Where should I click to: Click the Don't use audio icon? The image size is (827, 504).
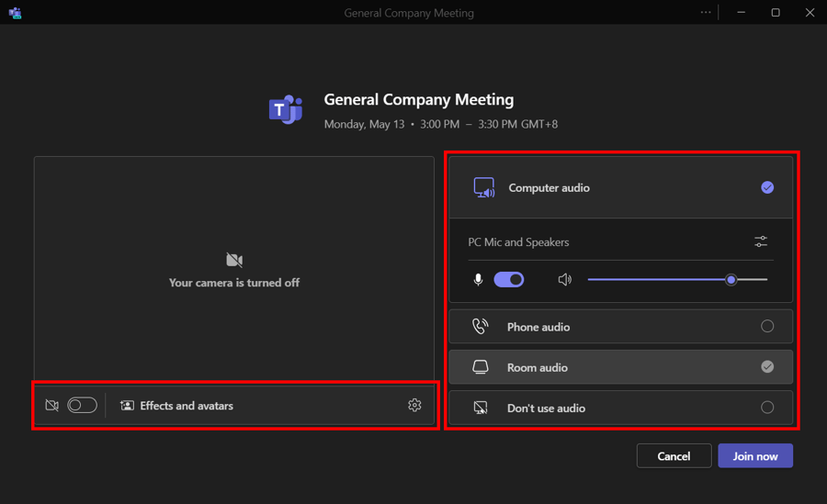pyautogui.click(x=480, y=408)
